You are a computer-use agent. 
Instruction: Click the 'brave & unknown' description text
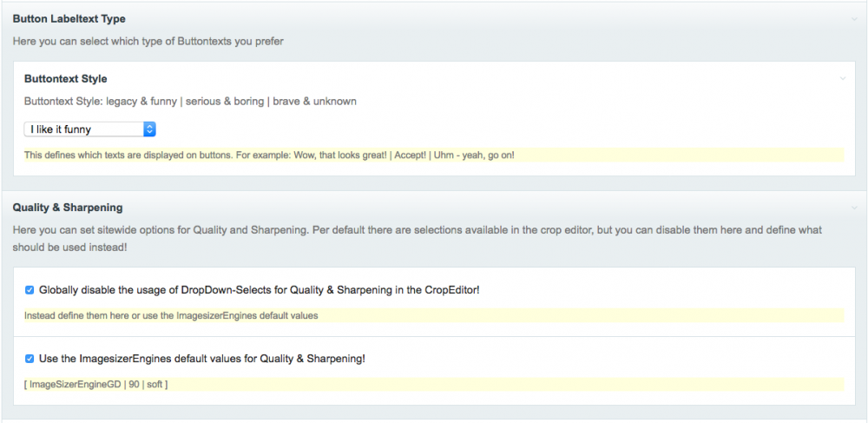point(314,102)
